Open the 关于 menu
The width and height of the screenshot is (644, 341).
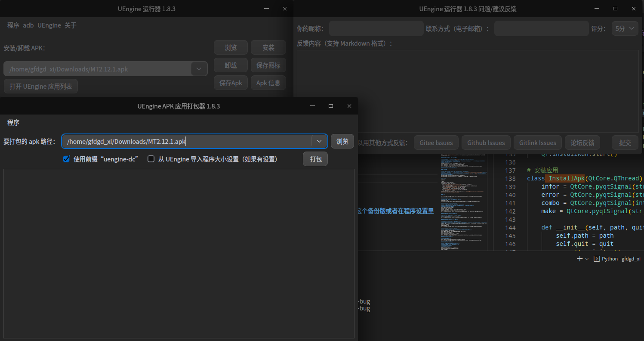71,25
